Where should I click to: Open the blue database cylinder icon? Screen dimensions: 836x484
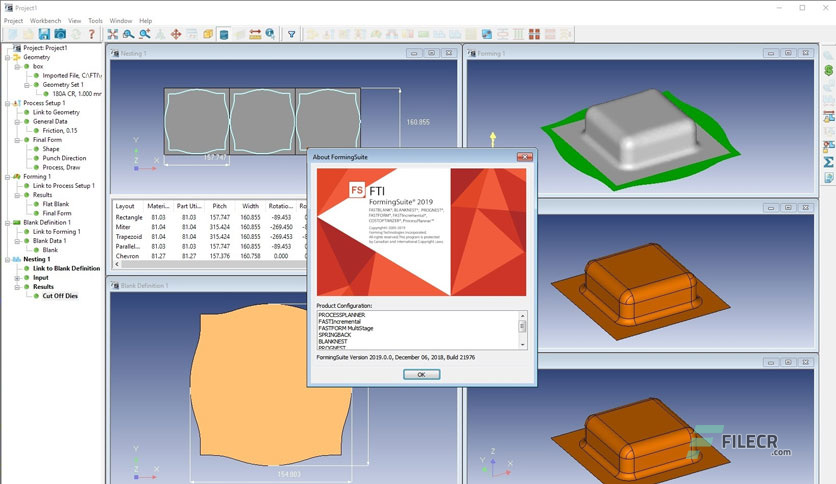click(224, 34)
